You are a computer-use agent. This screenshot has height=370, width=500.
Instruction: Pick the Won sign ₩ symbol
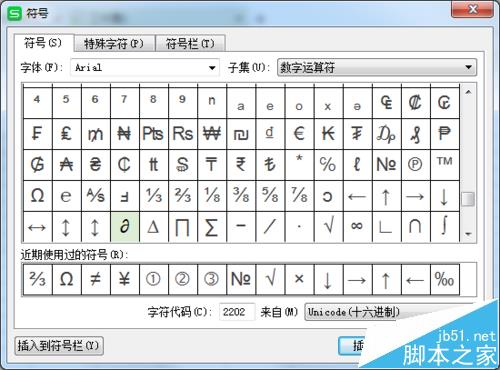(x=212, y=134)
